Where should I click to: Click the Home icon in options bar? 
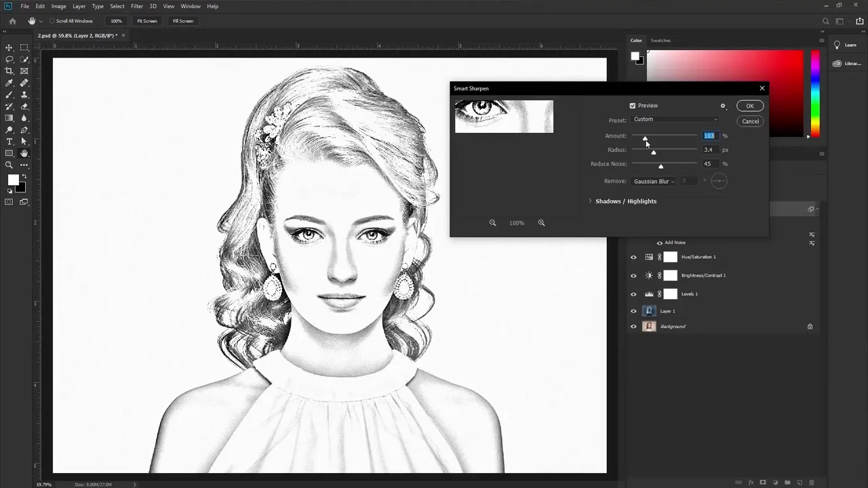point(12,21)
